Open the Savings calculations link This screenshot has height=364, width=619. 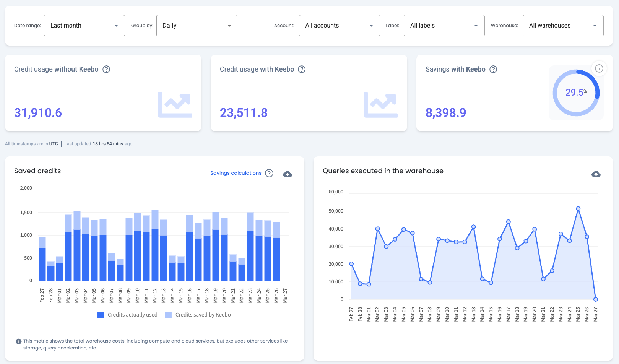236,173
